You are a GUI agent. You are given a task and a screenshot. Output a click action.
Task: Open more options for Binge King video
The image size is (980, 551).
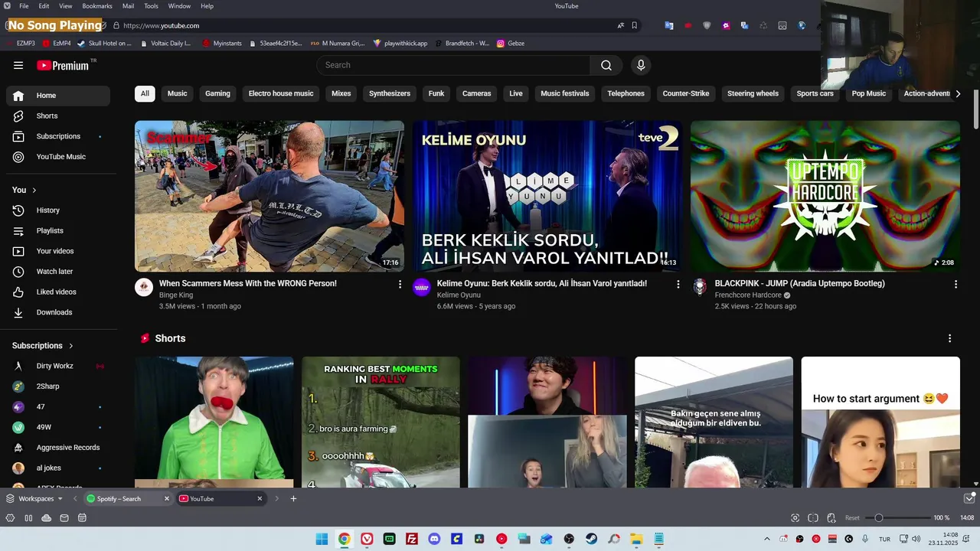click(400, 284)
